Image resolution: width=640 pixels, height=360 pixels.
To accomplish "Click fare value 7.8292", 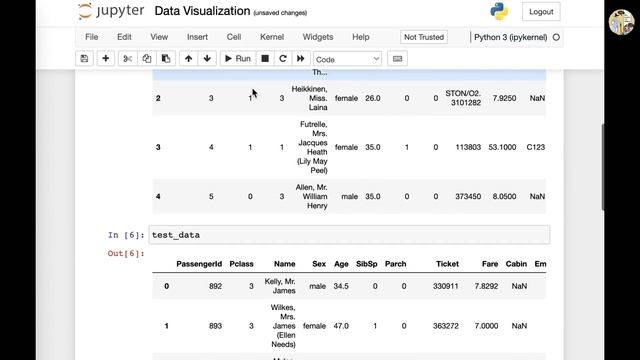I will click(486, 286).
